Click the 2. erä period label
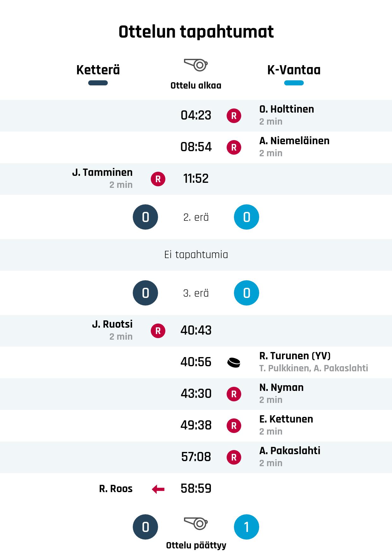 click(x=196, y=217)
